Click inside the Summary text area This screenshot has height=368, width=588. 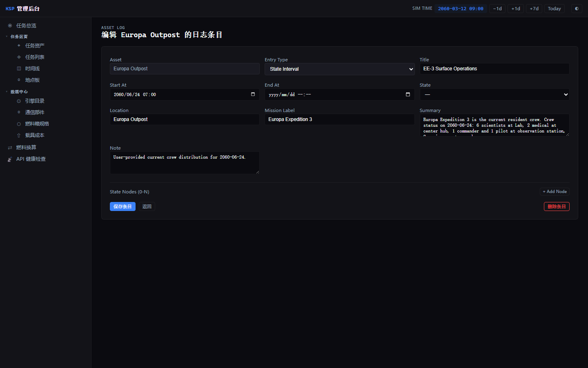[494, 125]
